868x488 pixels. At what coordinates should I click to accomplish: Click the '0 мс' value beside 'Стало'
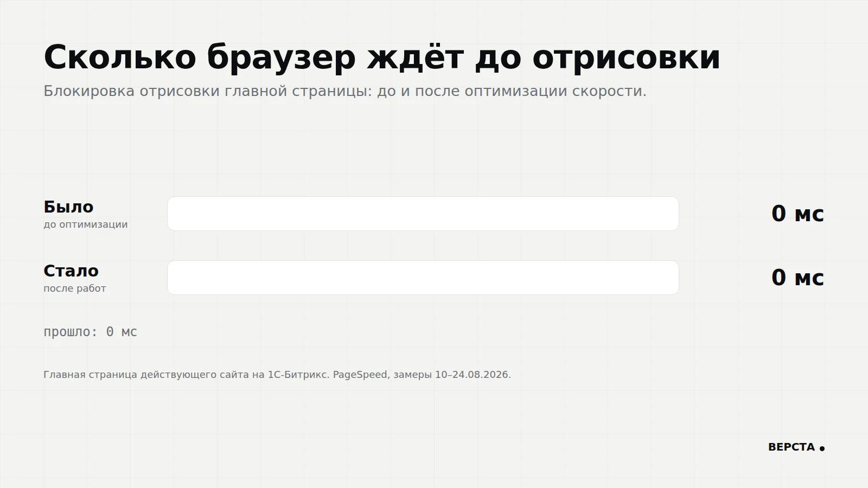[x=797, y=278]
